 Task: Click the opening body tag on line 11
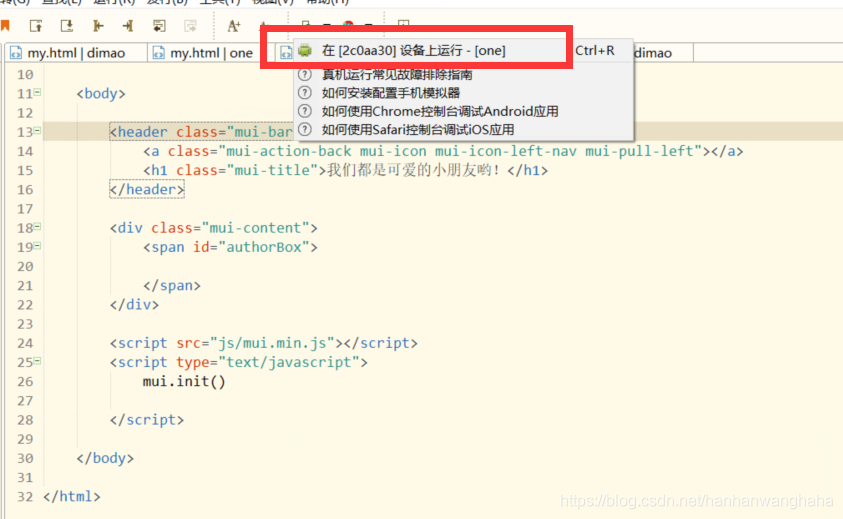click(x=101, y=94)
